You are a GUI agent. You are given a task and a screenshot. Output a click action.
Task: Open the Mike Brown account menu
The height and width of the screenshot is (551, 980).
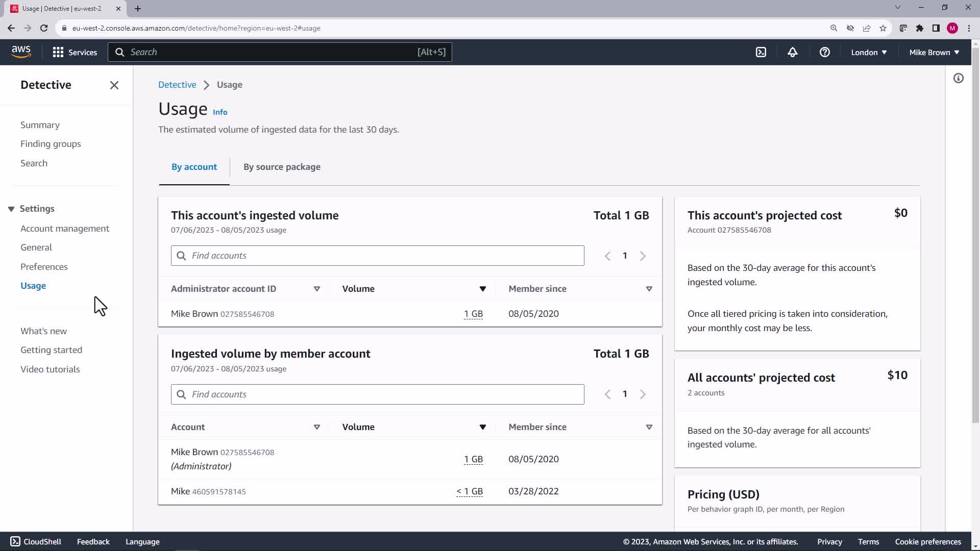click(x=934, y=52)
